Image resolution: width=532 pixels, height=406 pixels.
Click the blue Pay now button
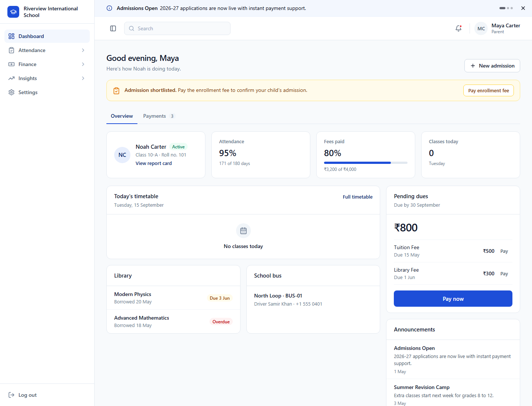(x=453, y=299)
